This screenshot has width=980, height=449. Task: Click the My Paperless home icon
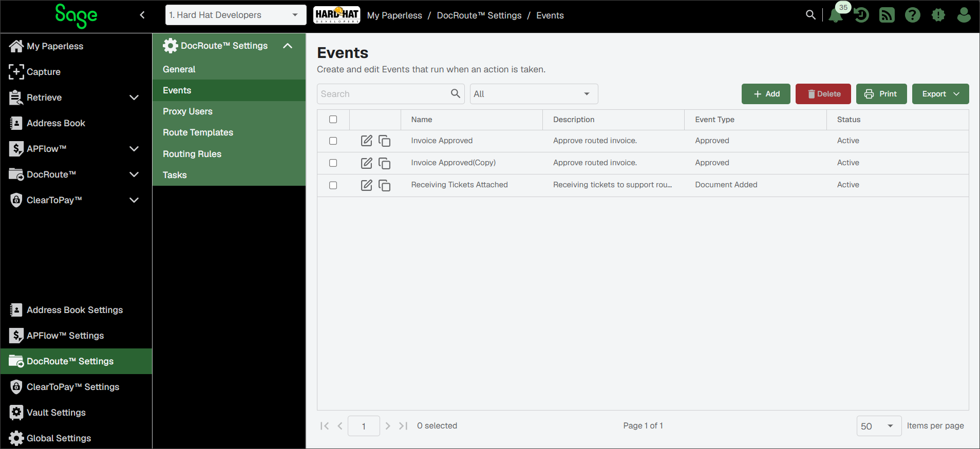16,46
